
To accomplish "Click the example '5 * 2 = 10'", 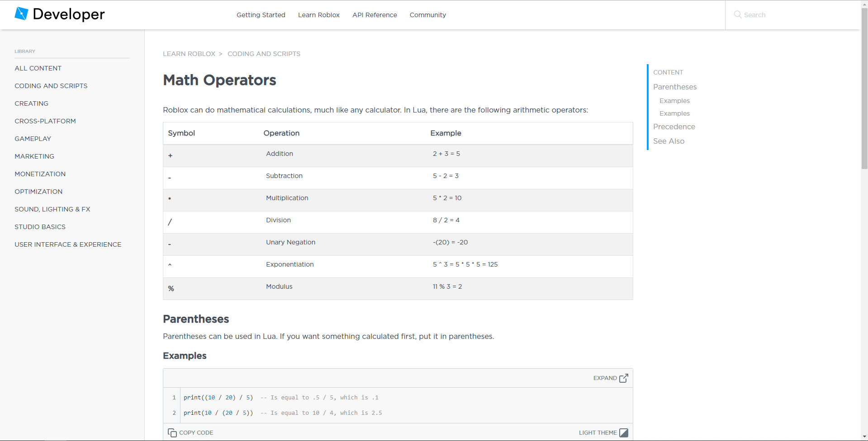I will coord(447,198).
